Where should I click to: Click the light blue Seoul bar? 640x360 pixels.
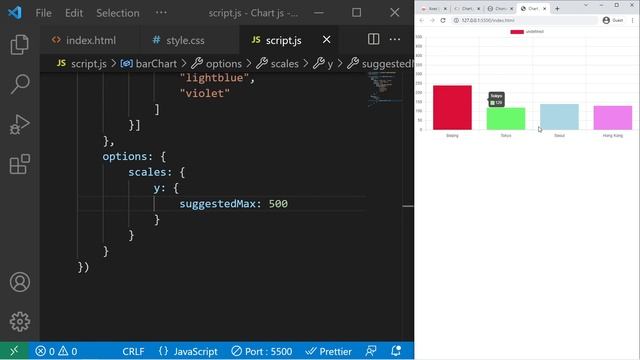[x=559, y=117]
